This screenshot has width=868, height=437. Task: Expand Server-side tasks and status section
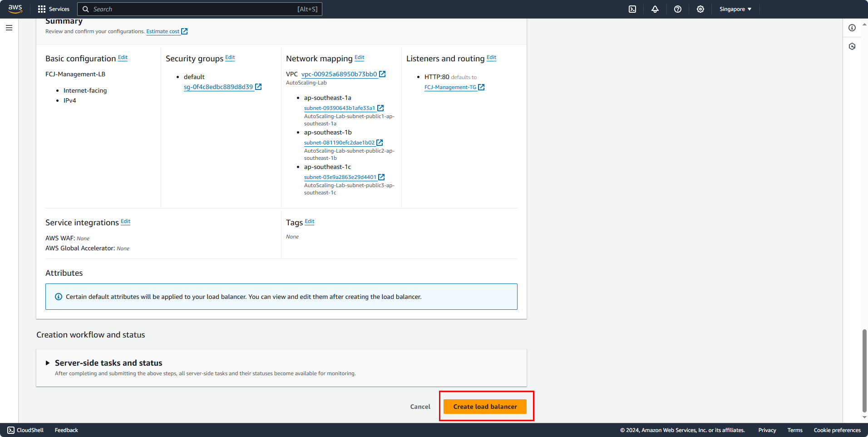[48, 363]
